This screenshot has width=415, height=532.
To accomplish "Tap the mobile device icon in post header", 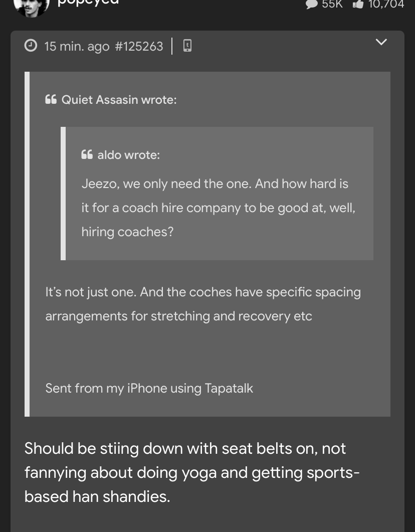I will click(x=187, y=46).
